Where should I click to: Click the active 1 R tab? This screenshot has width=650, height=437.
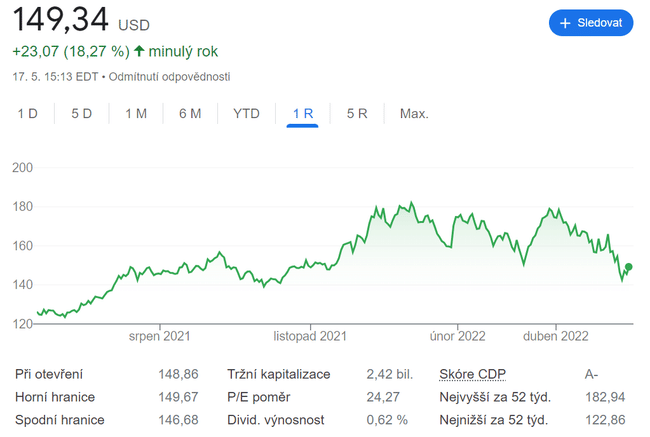tap(302, 114)
